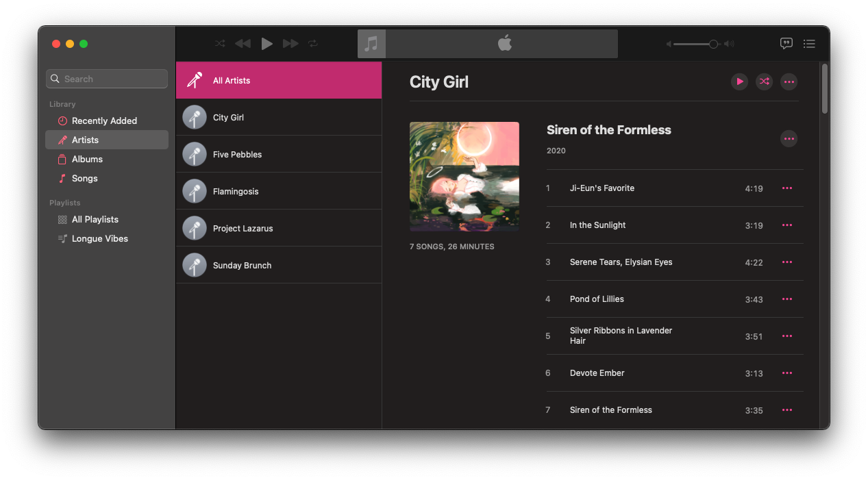This screenshot has height=480, width=868.
Task: Open the Longue Vibes playlist
Action: click(x=107, y=238)
